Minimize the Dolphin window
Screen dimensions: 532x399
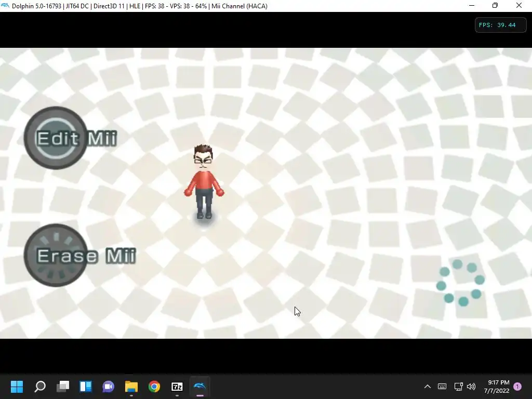472,6
